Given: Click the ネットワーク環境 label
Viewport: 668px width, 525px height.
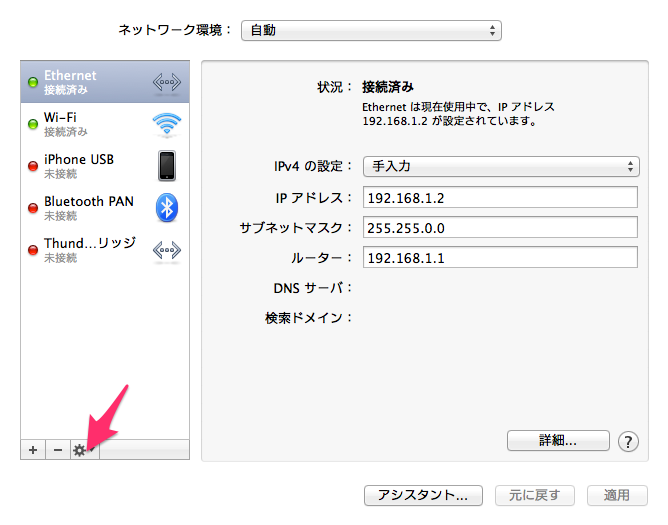Looking at the screenshot, I should click(x=176, y=30).
